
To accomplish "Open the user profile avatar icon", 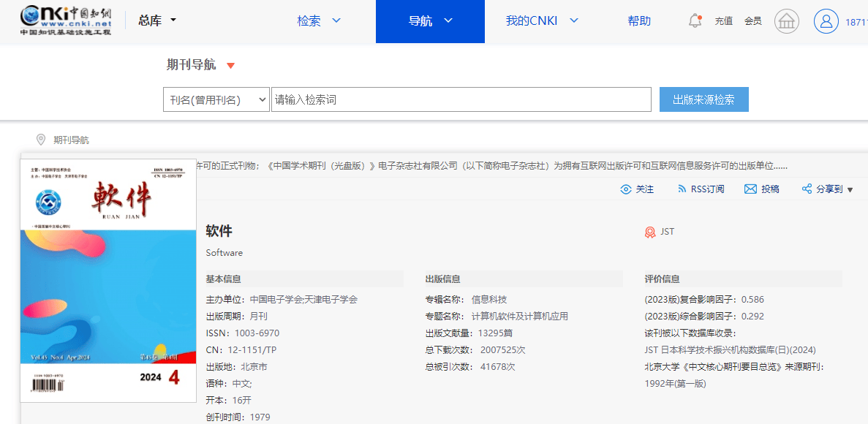I will click(826, 22).
